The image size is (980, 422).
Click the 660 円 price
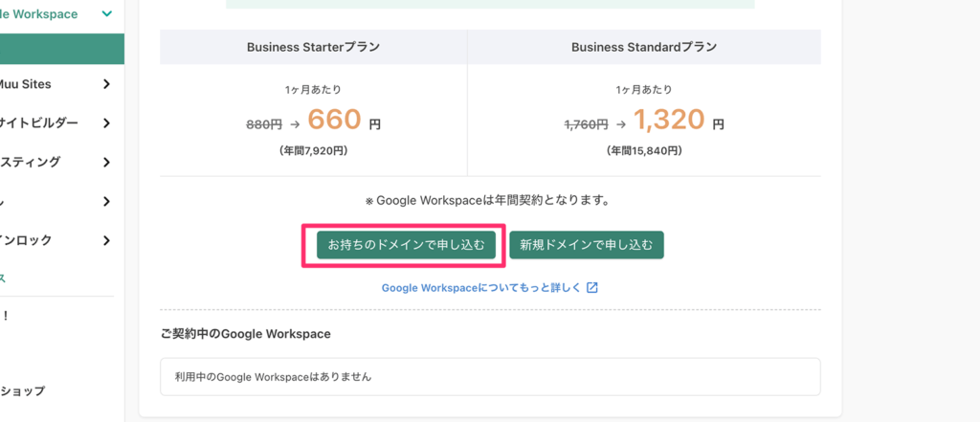tap(344, 121)
